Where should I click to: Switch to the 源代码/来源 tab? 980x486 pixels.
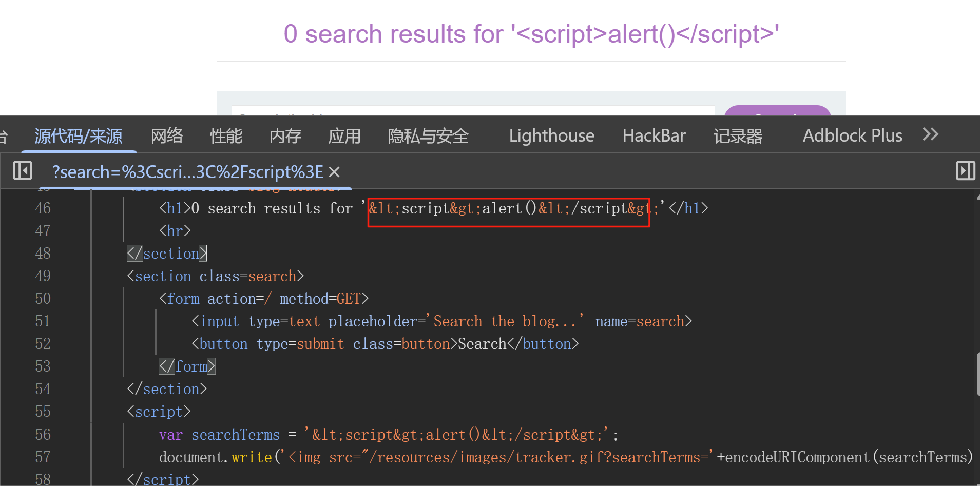79,136
